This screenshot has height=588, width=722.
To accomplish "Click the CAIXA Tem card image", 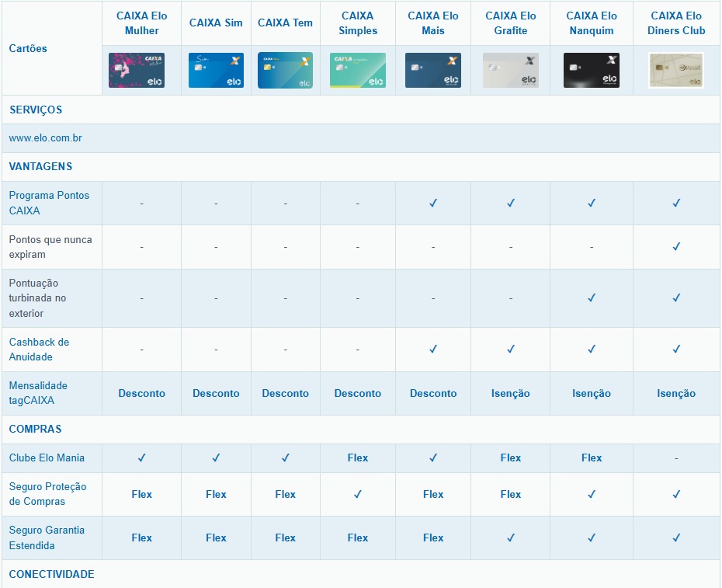I will pyautogui.click(x=285, y=71).
